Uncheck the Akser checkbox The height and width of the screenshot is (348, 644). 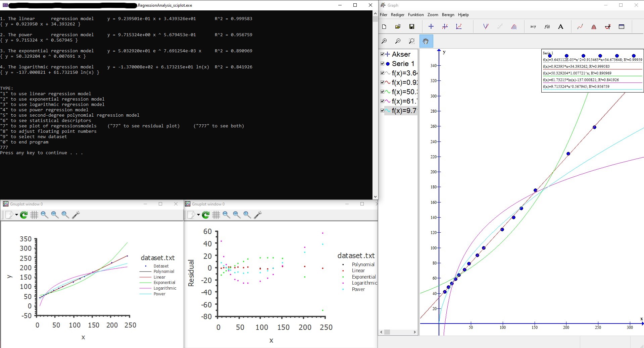382,54
